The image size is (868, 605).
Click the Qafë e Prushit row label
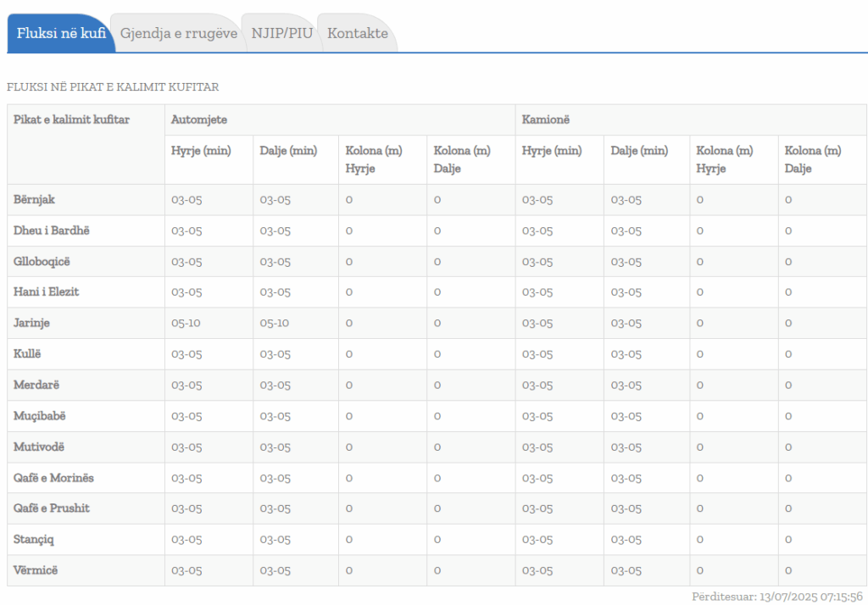pos(51,508)
